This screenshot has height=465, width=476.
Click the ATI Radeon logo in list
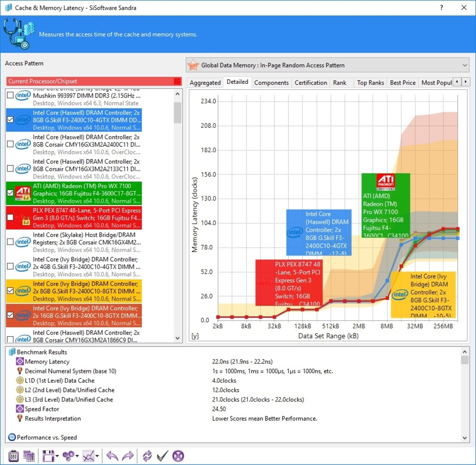point(23,193)
